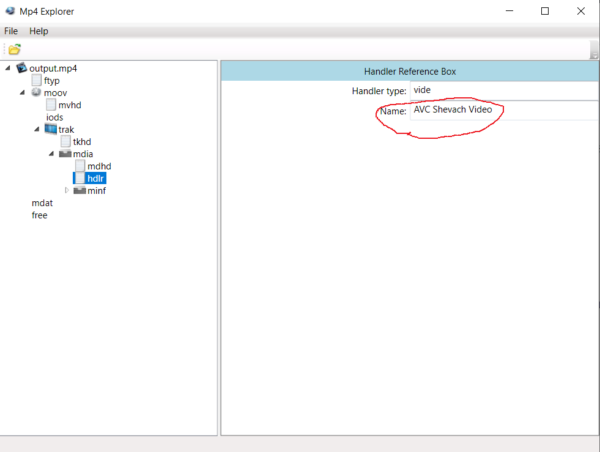600x452 pixels.
Task: Select the mdat box in tree
Action: (42, 203)
